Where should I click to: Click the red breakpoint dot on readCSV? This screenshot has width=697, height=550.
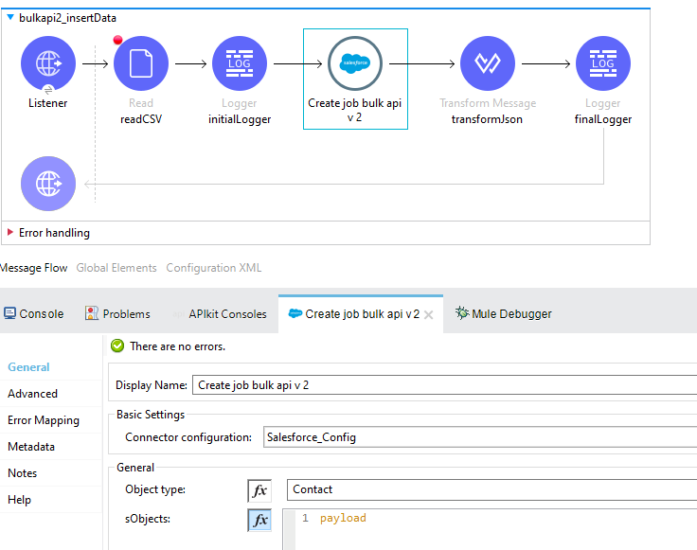(118, 40)
